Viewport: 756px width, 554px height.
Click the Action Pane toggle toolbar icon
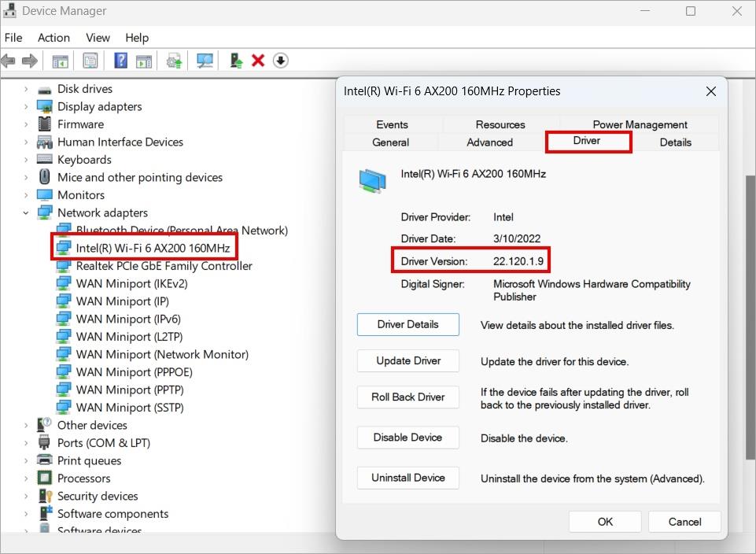pyautogui.click(x=144, y=61)
